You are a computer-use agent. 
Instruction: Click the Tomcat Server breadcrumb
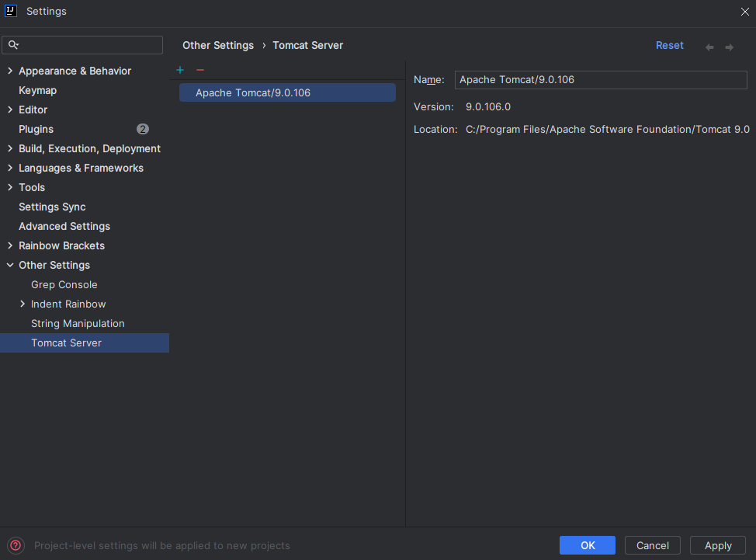(x=307, y=45)
